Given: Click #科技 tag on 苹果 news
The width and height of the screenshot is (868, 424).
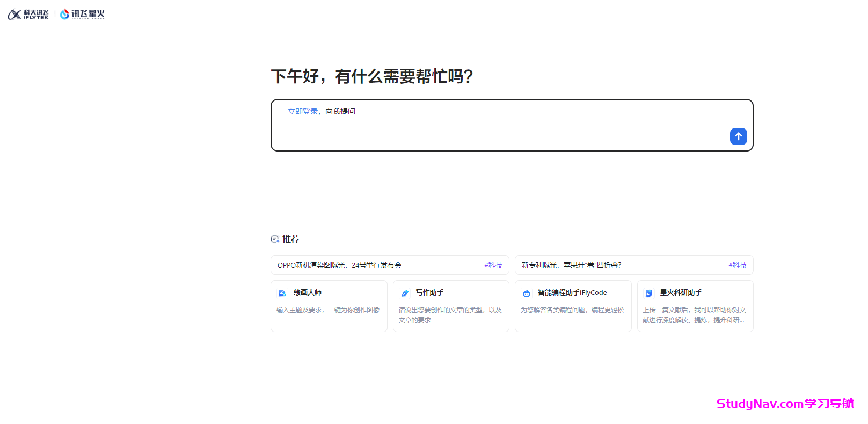Looking at the screenshot, I should tap(738, 265).
